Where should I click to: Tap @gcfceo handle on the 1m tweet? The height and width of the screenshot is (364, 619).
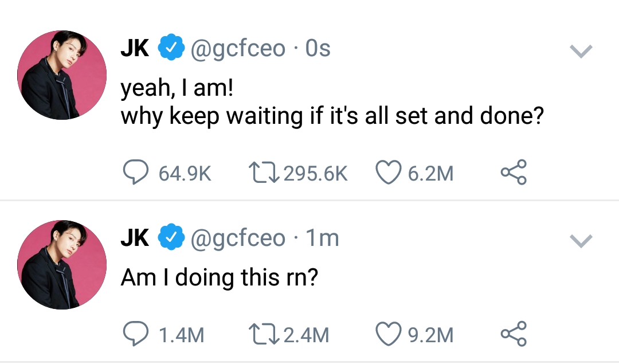pyautogui.click(x=237, y=238)
